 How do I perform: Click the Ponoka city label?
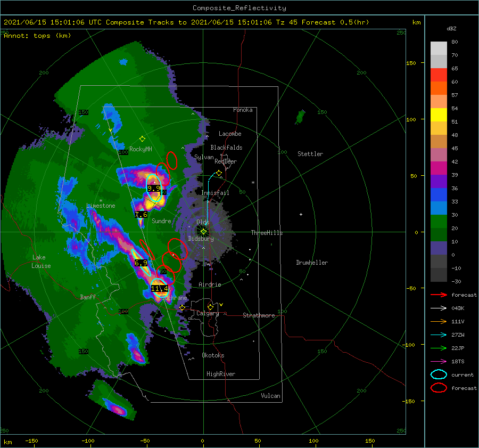click(x=243, y=110)
